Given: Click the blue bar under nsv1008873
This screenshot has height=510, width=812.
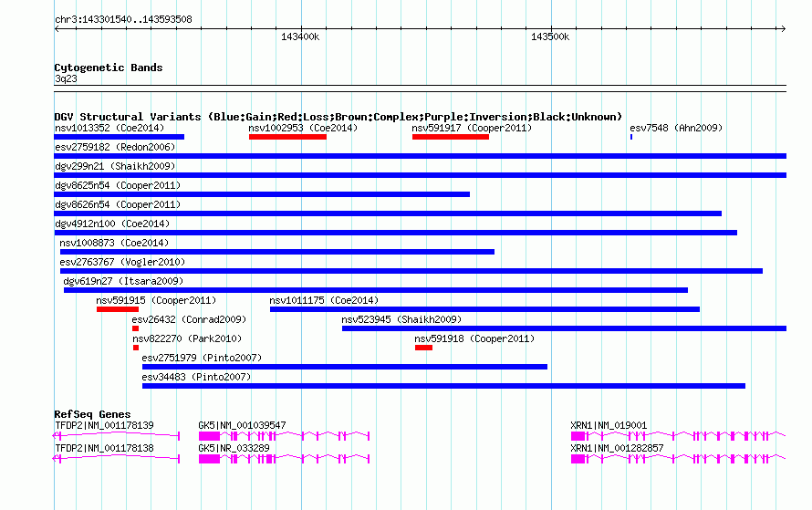Looking at the screenshot, I should point(277,252).
